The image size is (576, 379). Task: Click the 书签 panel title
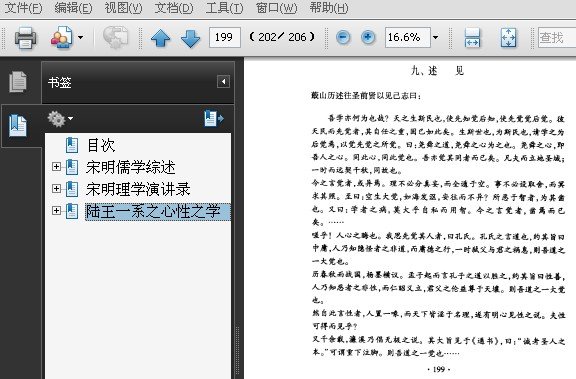tap(60, 82)
